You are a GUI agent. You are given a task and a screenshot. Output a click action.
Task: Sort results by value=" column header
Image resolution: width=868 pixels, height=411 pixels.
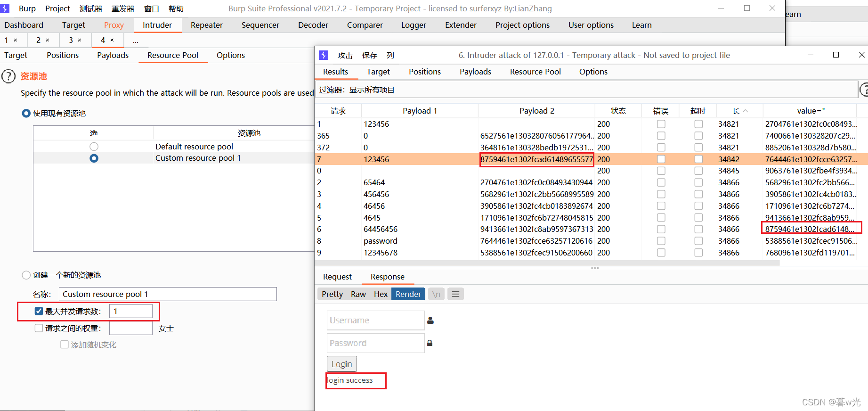click(811, 111)
